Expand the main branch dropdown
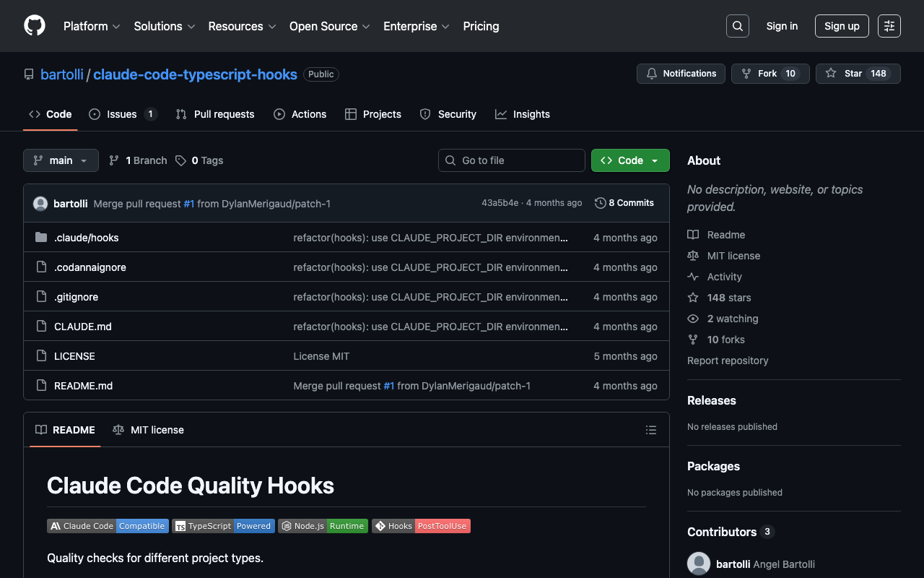Viewport: 924px width, 578px height. (61, 160)
